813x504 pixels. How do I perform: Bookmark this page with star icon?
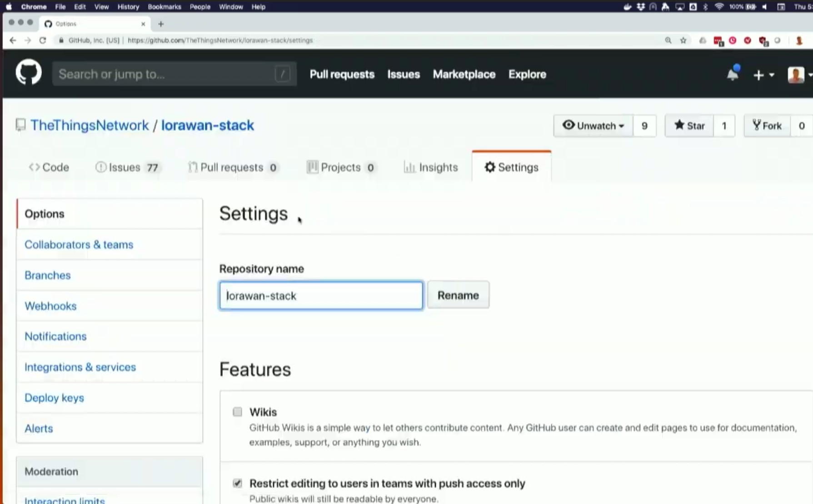pyautogui.click(x=683, y=40)
